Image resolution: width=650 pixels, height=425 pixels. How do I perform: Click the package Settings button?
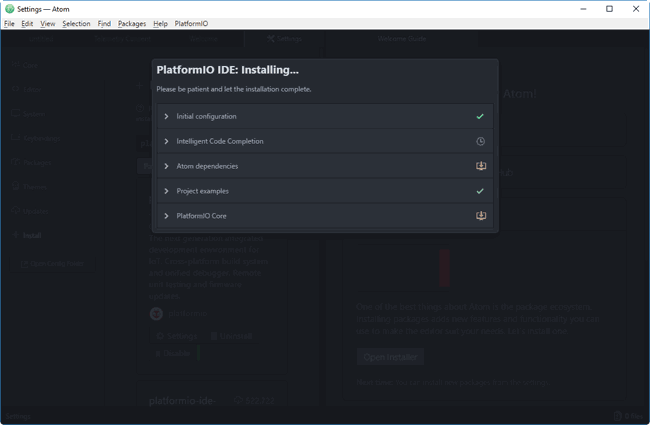(x=177, y=336)
